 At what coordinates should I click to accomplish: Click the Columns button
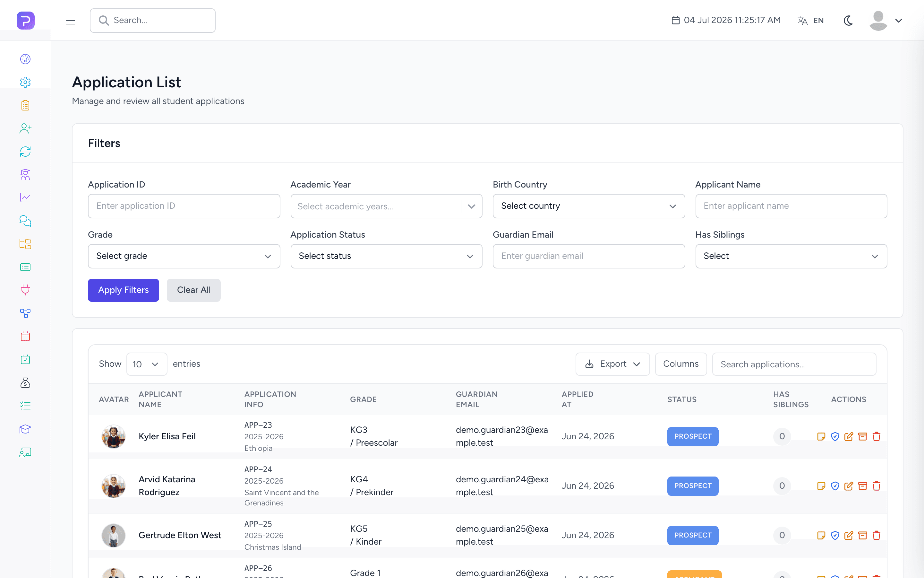pyautogui.click(x=681, y=364)
